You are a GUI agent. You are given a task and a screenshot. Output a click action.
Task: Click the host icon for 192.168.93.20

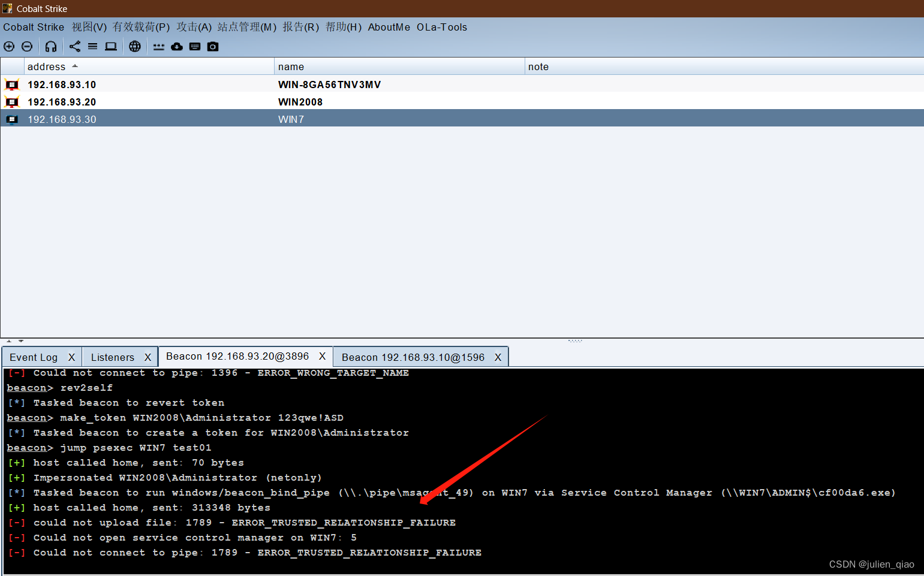click(x=12, y=102)
